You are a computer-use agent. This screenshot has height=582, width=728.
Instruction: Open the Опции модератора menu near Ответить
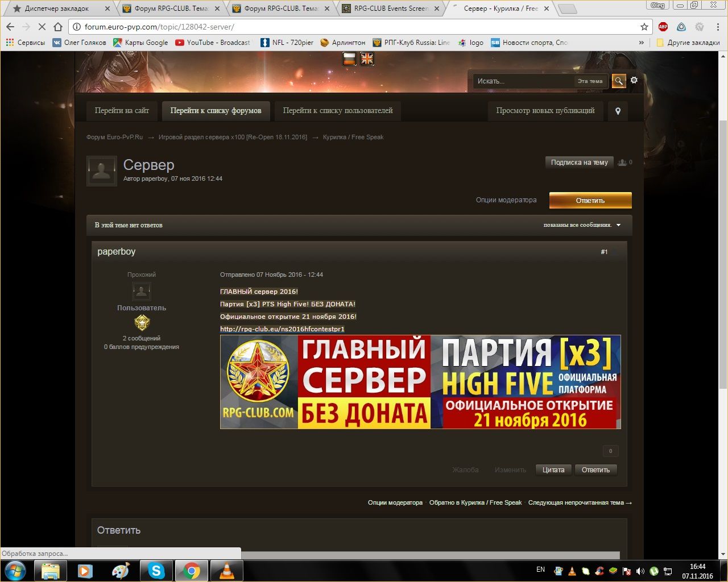coord(506,200)
